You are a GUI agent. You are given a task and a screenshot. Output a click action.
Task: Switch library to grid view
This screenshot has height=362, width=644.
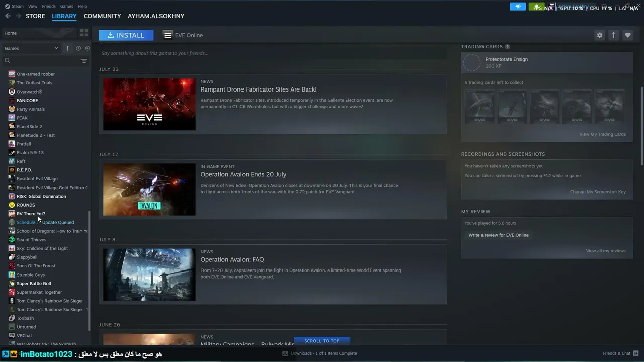[x=84, y=33]
